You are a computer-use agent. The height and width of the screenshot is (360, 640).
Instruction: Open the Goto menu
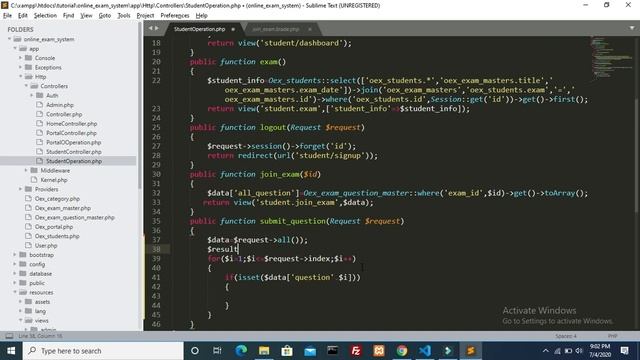(104, 16)
